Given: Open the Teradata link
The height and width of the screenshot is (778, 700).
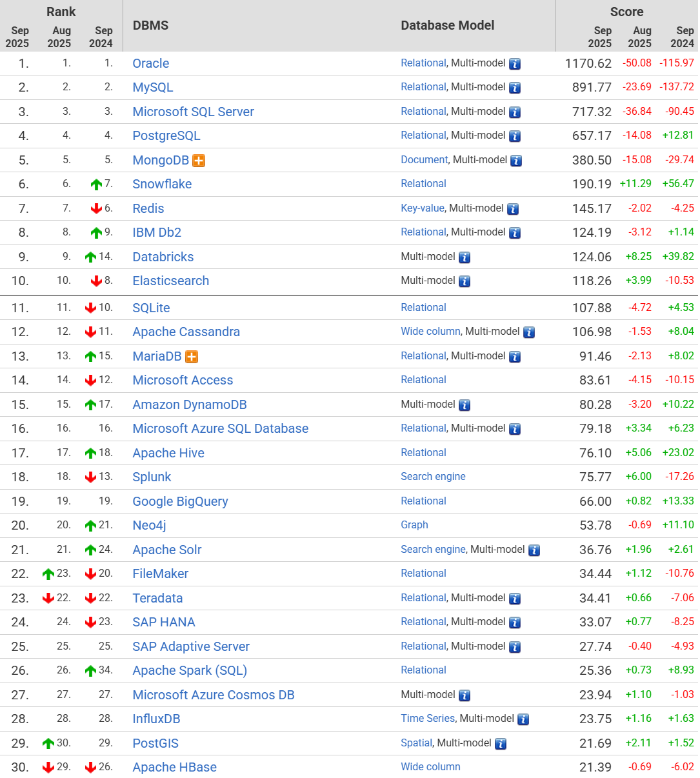Looking at the screenshot, I should [157, 598].
